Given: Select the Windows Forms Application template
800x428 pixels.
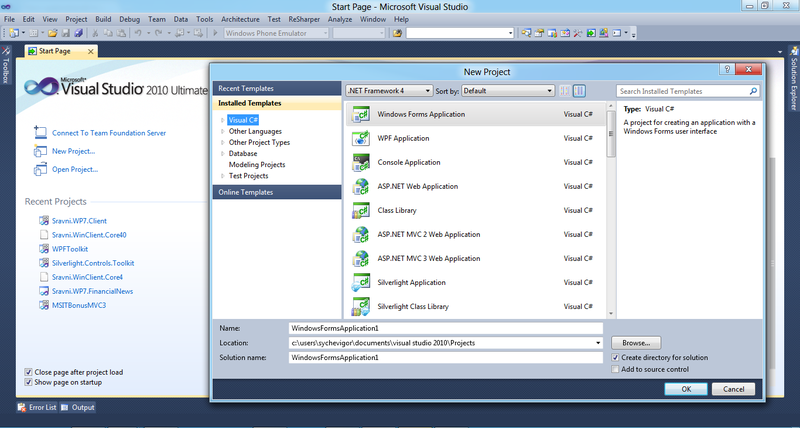Looking at the screenshot, I should click(x=476, y=114).
